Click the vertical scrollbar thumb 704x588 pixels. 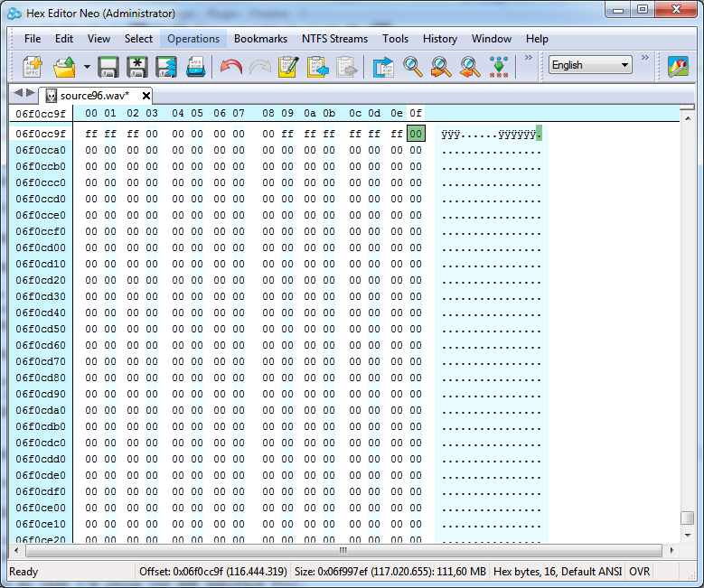(x=688, y=518)
